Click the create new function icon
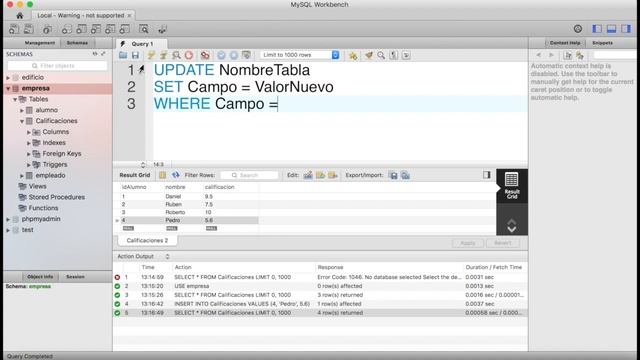 pos(124,29)
